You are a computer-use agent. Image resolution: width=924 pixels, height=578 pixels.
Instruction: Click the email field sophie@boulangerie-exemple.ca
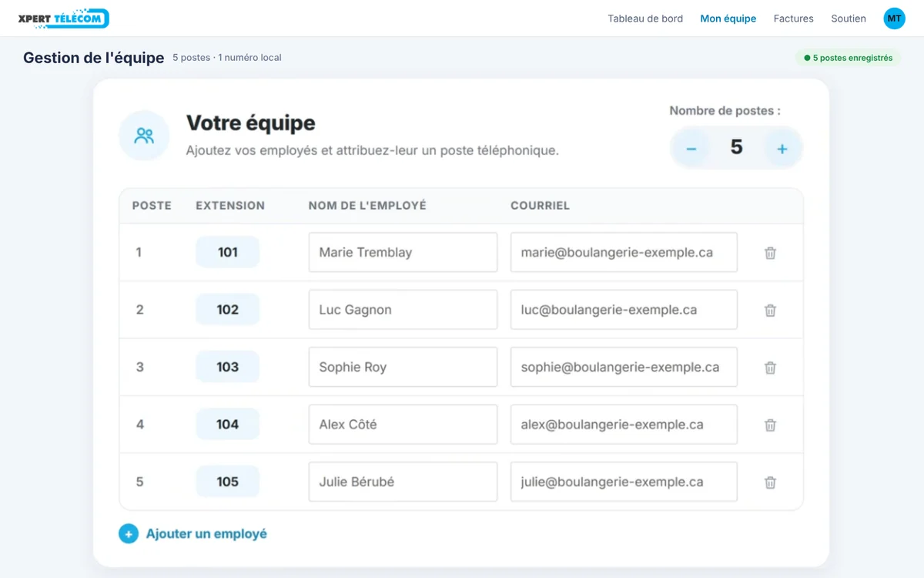pyautogui.click(x=624, y=367)
